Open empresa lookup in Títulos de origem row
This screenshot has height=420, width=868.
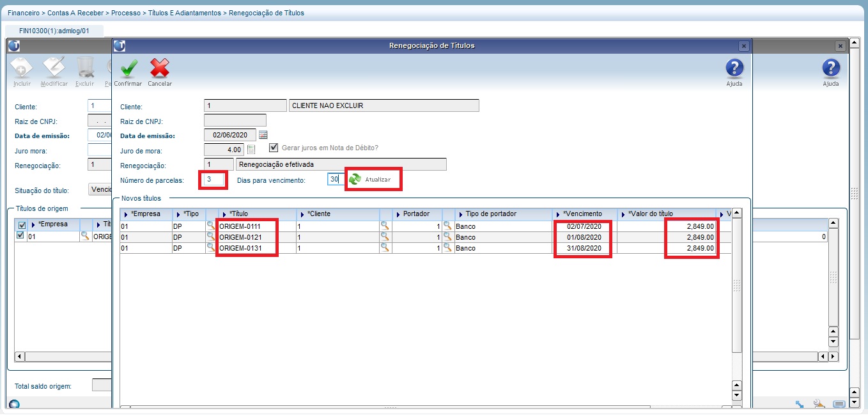point(84,236)
